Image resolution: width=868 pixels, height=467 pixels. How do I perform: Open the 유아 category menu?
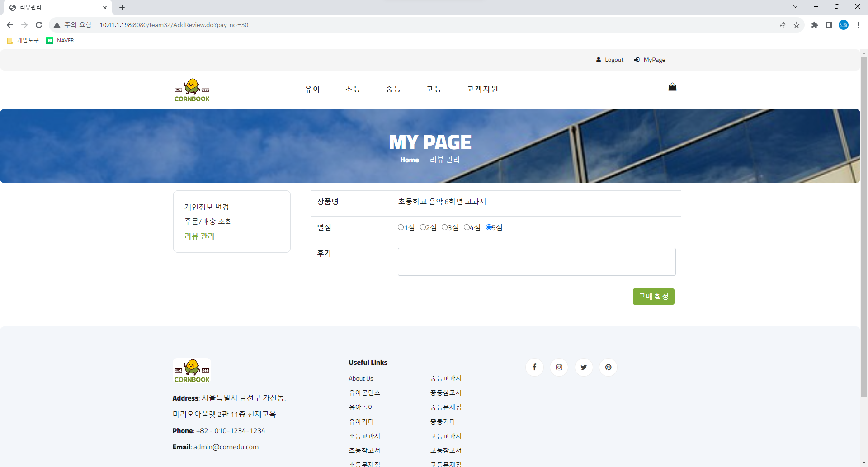click(312, 89)
